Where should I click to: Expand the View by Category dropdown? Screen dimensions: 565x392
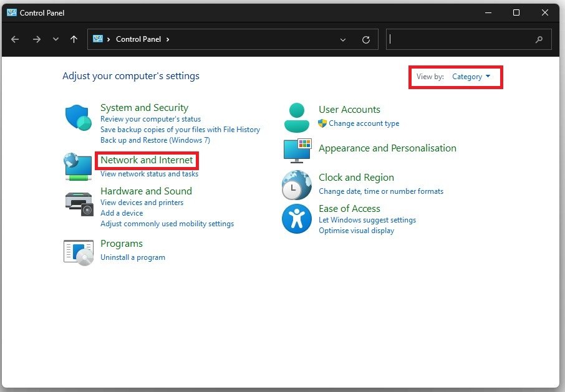(471, 77)
